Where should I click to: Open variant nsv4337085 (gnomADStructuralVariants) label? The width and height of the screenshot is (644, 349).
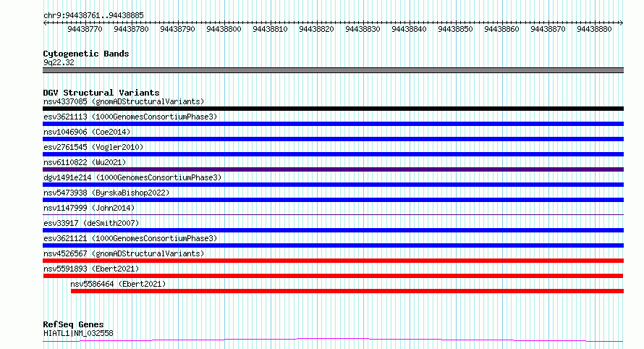[x=124, y=101]
